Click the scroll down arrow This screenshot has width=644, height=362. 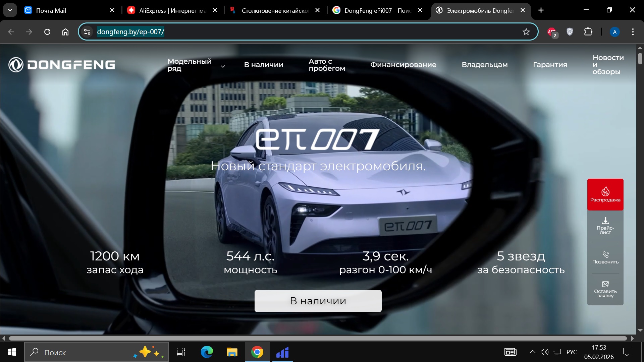coord(640,330)
